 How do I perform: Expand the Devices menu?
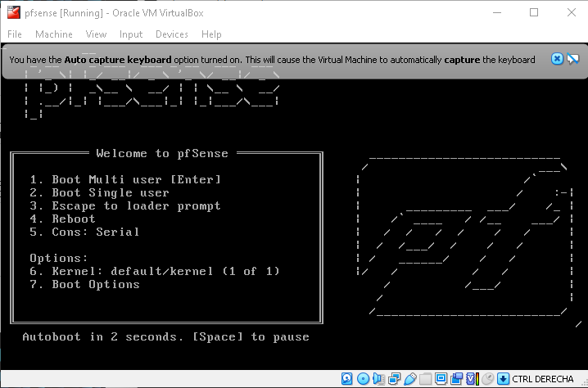click(x=171, y=34)
